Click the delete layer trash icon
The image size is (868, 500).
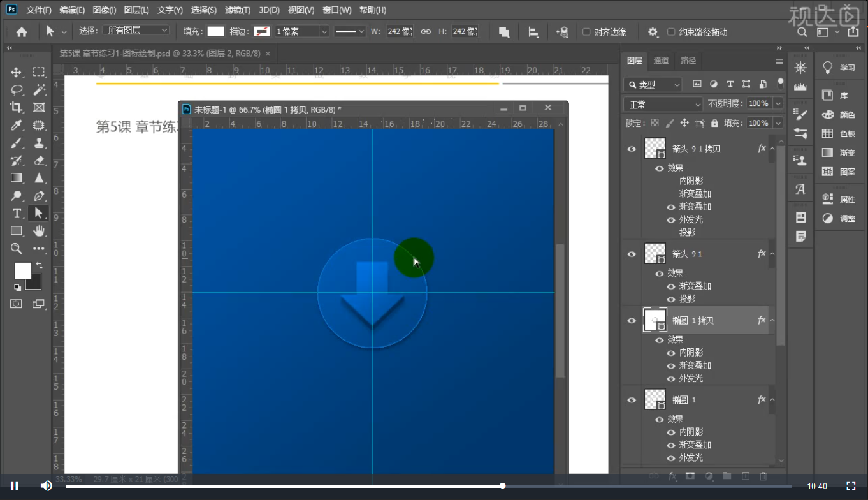(763, 476)
